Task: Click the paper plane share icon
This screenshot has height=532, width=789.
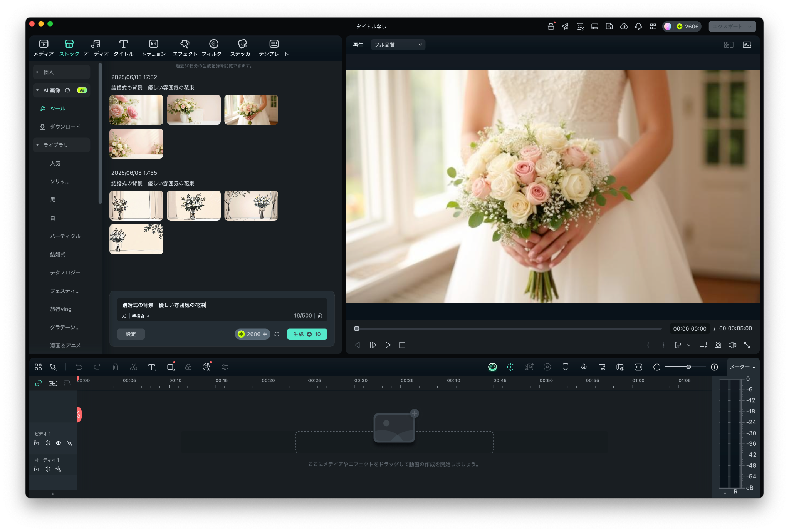Action: pyautogui.click(x=566, y=27)
